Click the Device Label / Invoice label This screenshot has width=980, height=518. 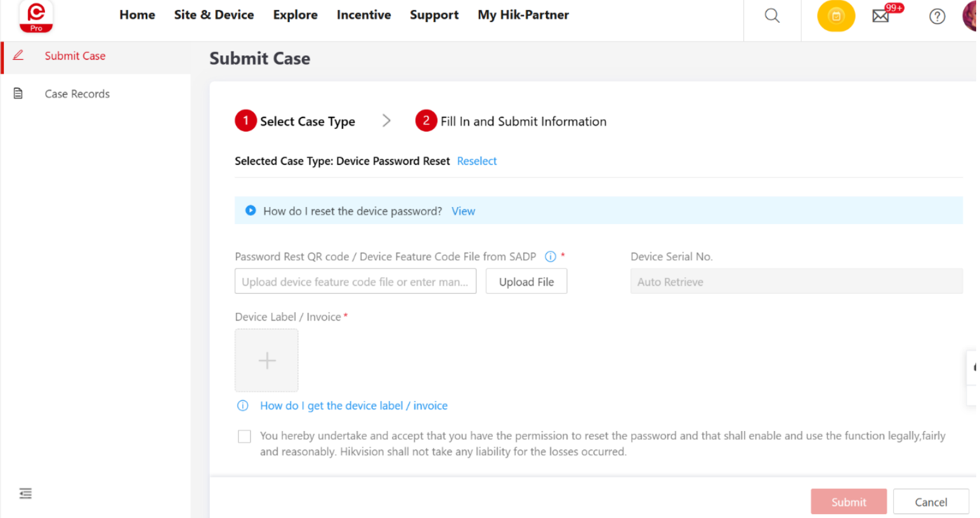pyautogui.click(x=288, y=317)
